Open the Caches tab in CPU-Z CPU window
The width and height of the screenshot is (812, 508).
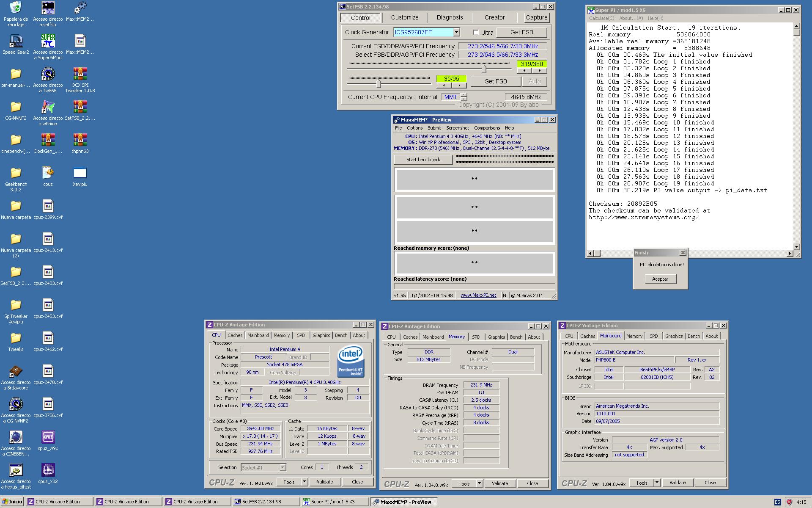(x=235, y=335)
